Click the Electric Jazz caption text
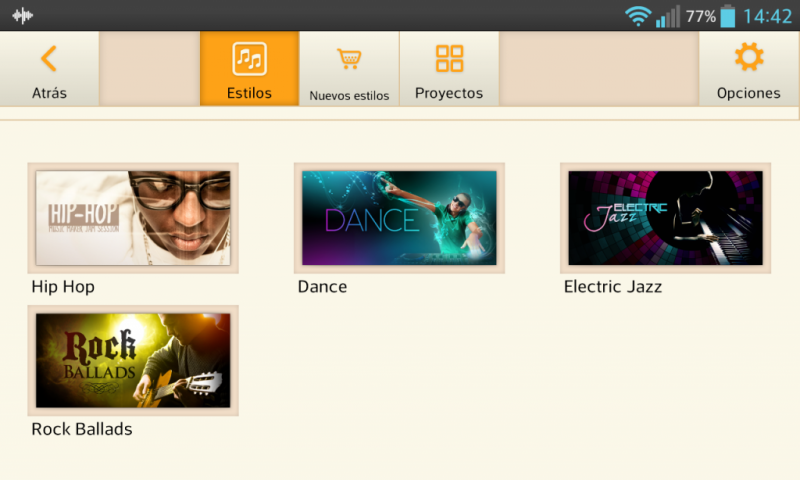Screen dimensions: 800x480 pos(612,287)
